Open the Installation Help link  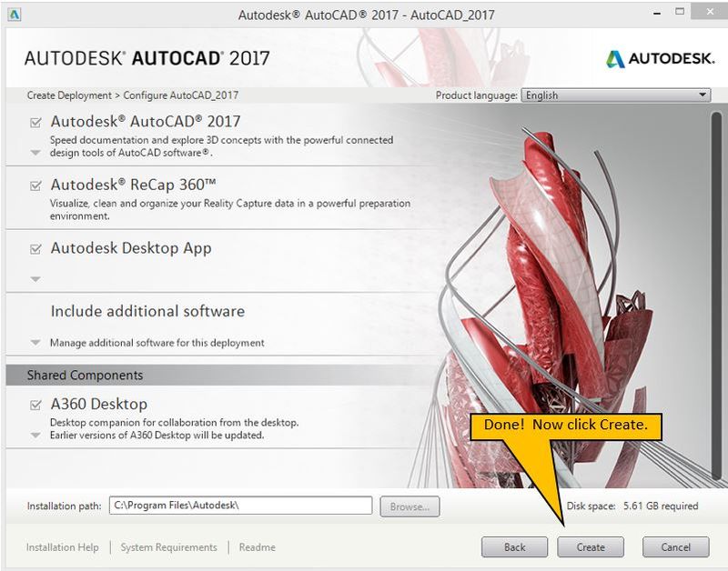(62, 547)
